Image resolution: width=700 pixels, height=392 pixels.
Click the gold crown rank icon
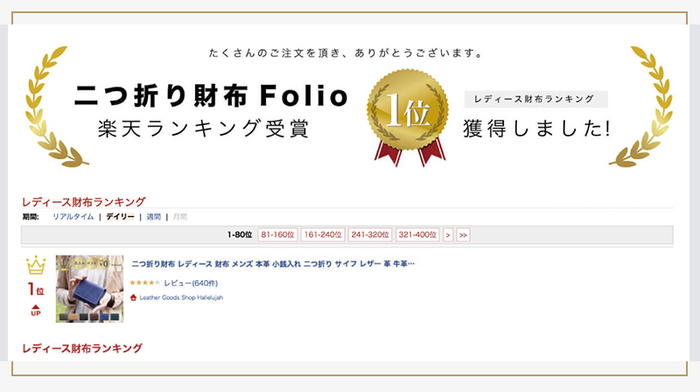[x=36, y=265]
